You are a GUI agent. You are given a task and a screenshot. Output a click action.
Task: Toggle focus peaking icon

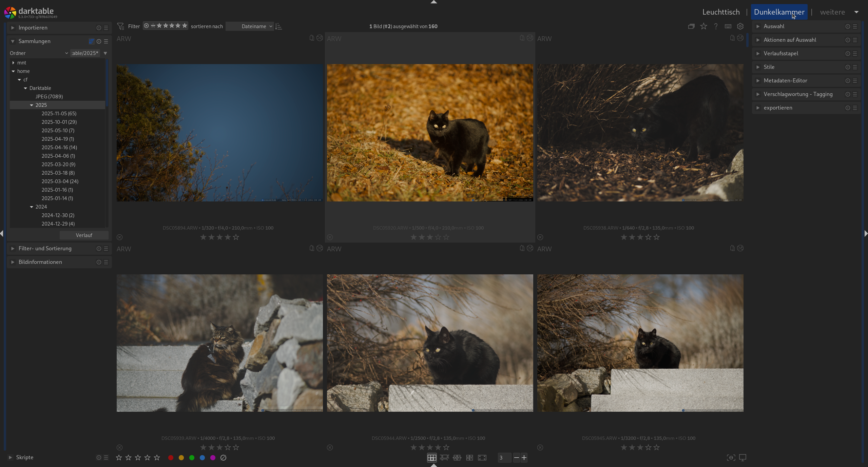(731, 458)
